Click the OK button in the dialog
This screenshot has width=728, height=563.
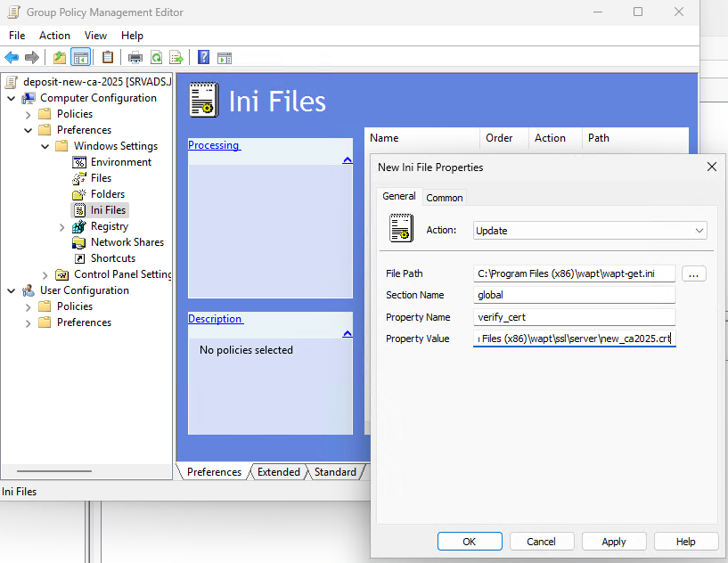click(470, 541)
